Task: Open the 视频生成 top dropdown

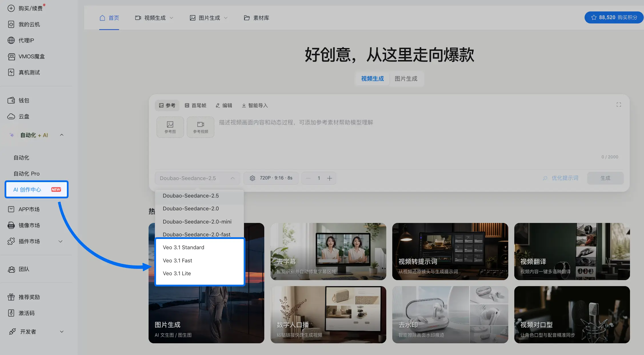Action: (x=154, y=18)
